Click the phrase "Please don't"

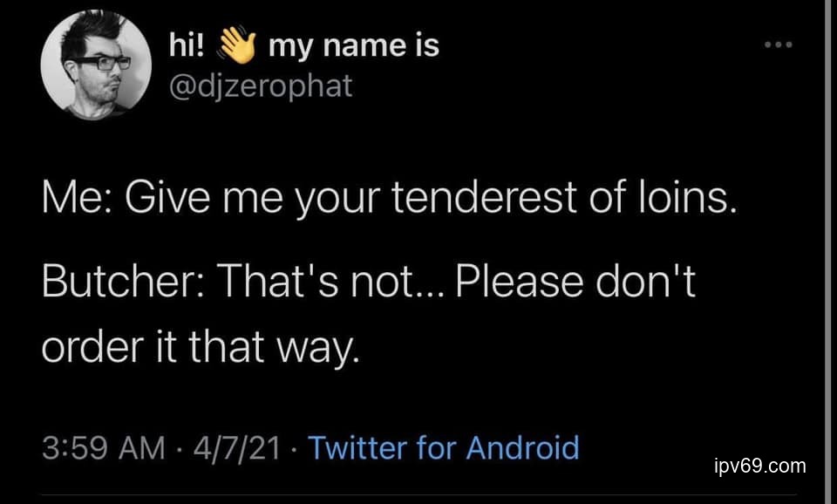[576, 284]
